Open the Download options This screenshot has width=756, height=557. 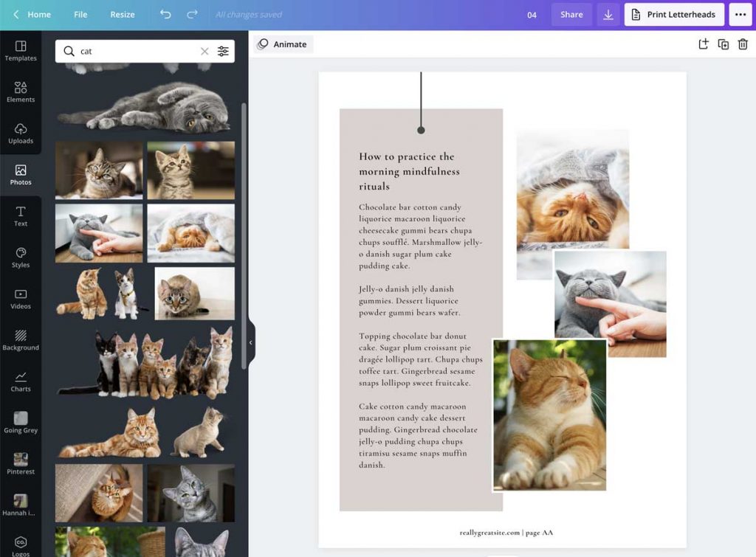tap(608, 14)
